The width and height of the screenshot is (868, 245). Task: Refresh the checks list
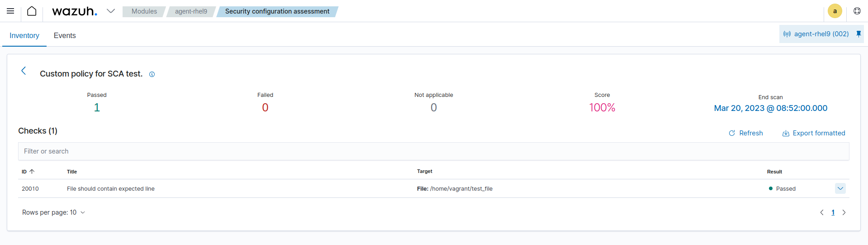pyautogui.click(x=746, y=133)
